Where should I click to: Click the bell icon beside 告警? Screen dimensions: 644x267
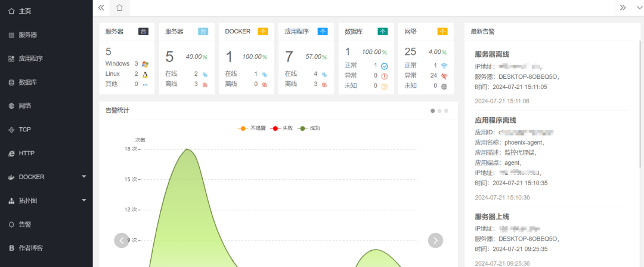[11, 224]
